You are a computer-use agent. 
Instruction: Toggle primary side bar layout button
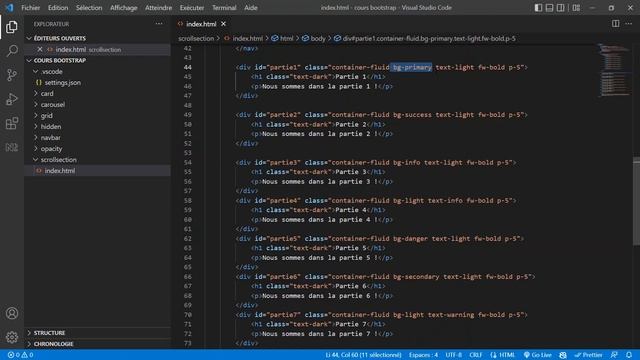pos(538,8)
